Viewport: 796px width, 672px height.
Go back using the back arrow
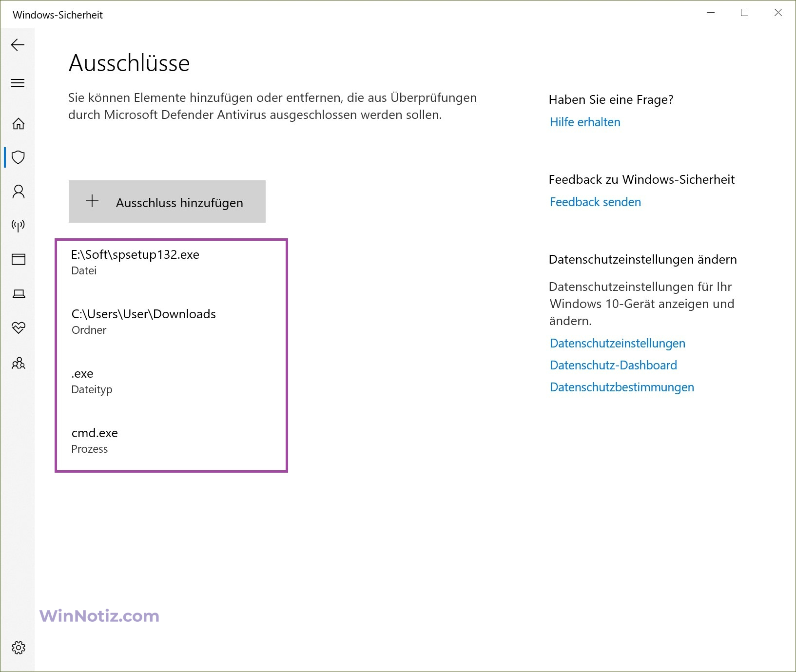(18, 45)
